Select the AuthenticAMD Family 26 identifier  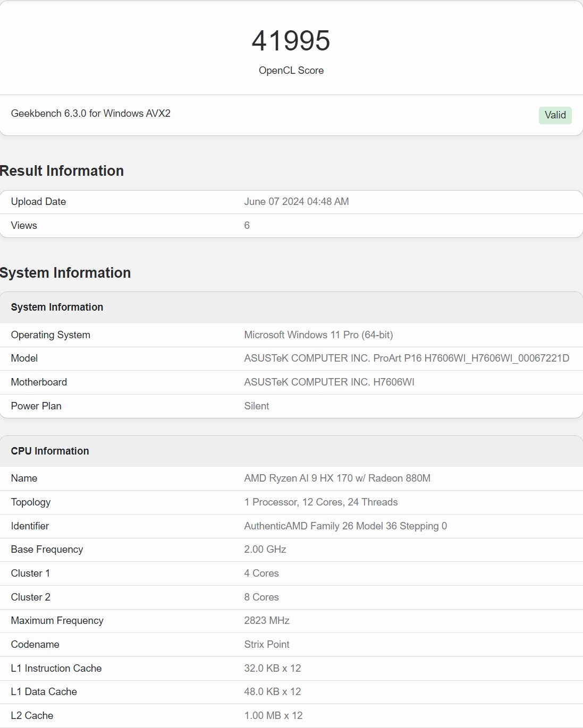[x=345, y=526]
